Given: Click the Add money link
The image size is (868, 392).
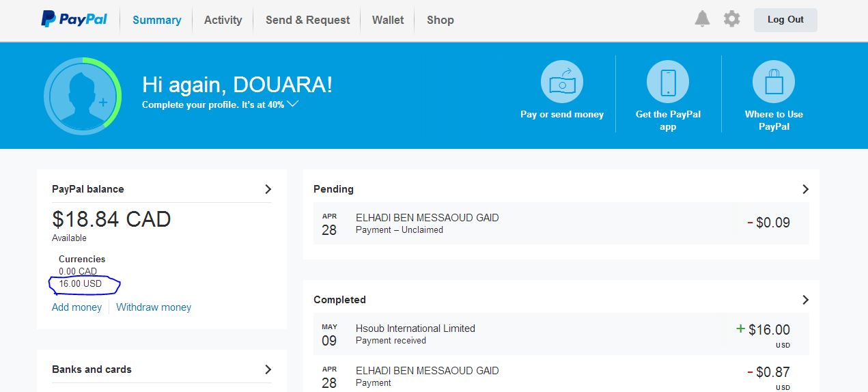Looking at the screenshot, I should pyautogui.click(x=76, y=307).
